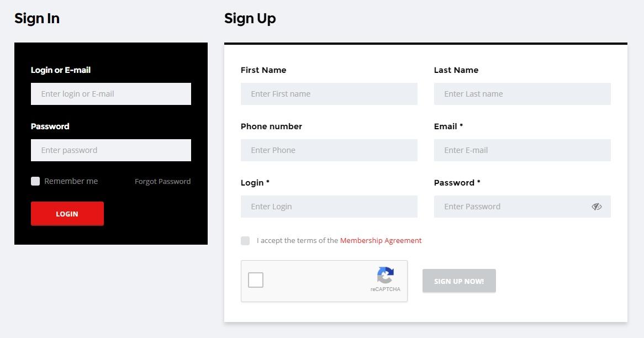The width and height of the screenshot is (644, 338).
Task: Toggle password visibility eye icon
Action: (597, 207)
